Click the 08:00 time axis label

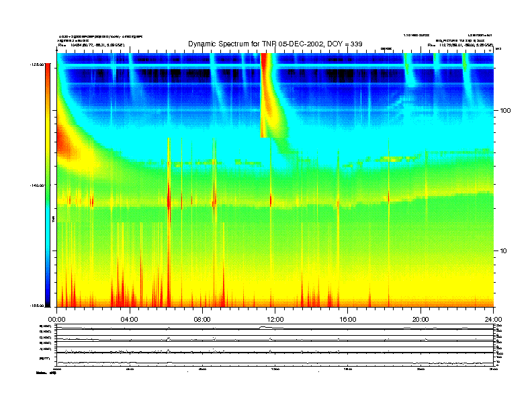coord(202,320)
